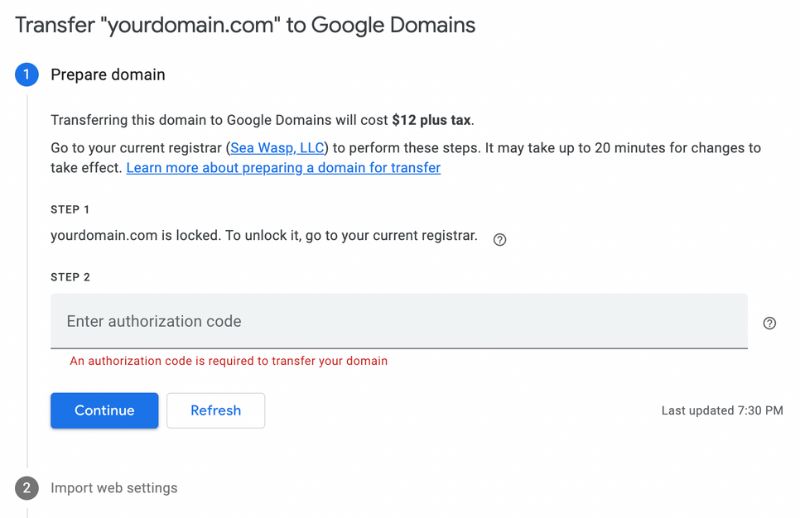Click the yourdomain.com is locked message
800x518 pixels.
coord(264,236)
